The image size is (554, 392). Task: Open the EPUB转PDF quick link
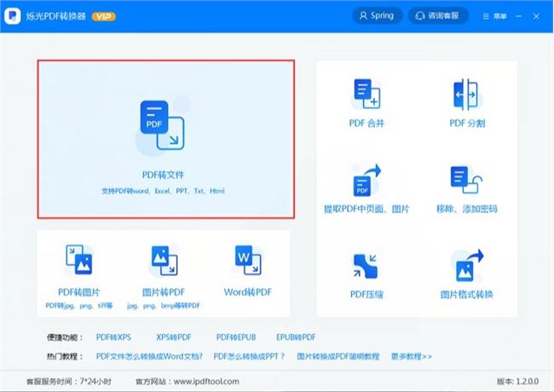point(296,337)
